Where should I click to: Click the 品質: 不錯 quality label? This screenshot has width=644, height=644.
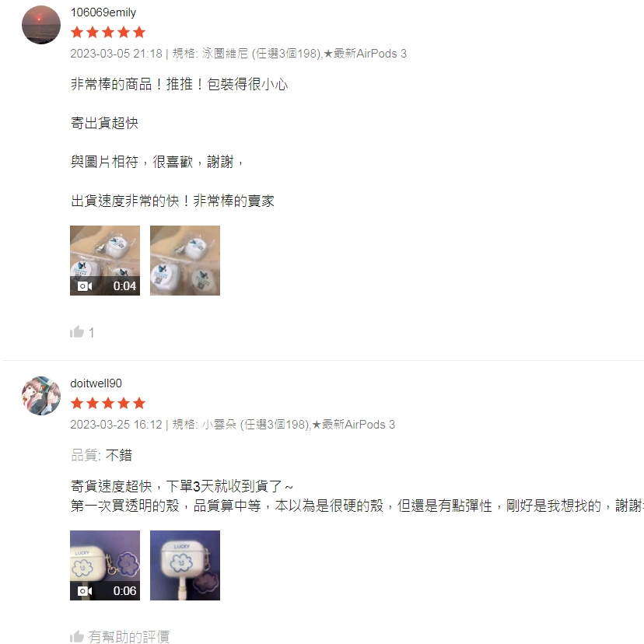(101, 455)
